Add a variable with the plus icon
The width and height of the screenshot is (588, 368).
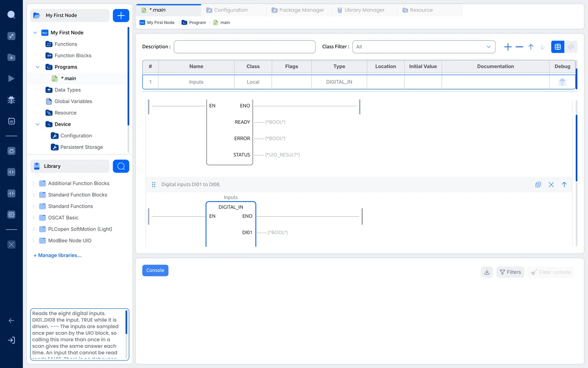pos(508,47)
